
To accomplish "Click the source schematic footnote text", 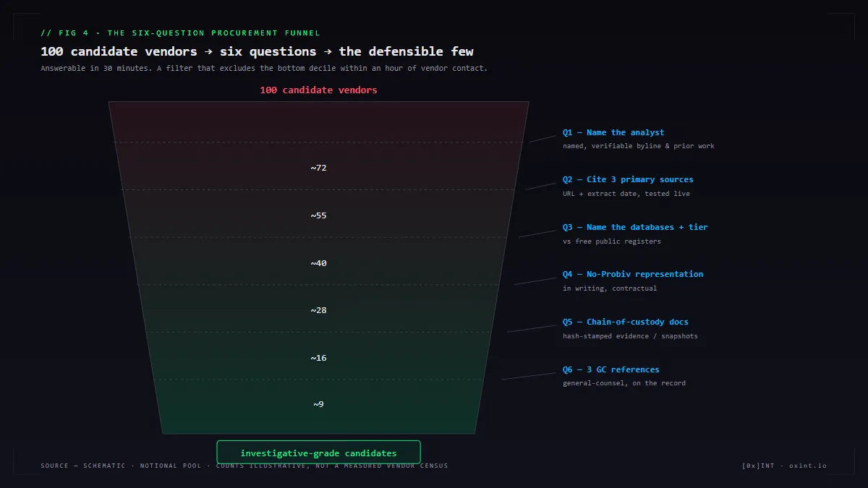I will tap(244, 466).
